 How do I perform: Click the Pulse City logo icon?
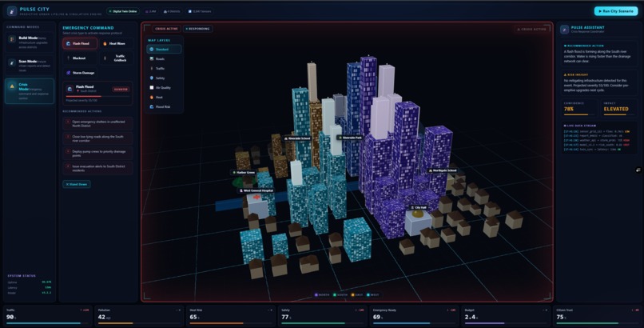click(x=11, y=11)
